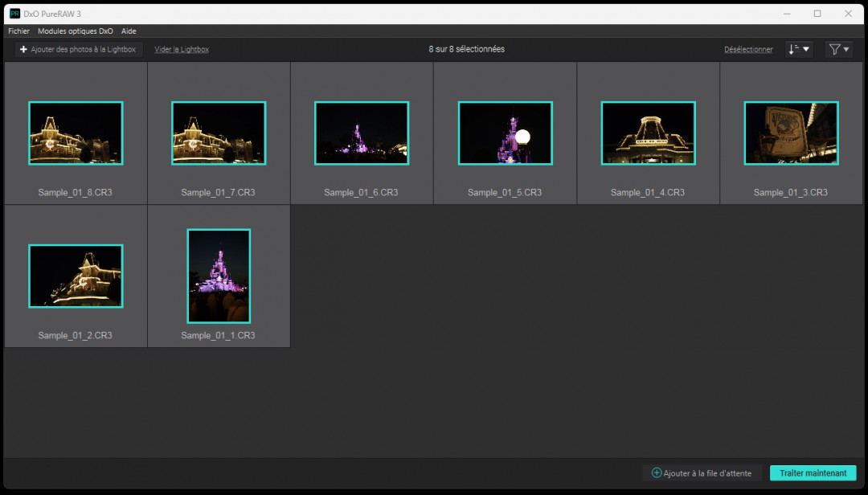Click the Vider la Lightbox link
The width and height of the screenshot is (868, 495).
182,49
